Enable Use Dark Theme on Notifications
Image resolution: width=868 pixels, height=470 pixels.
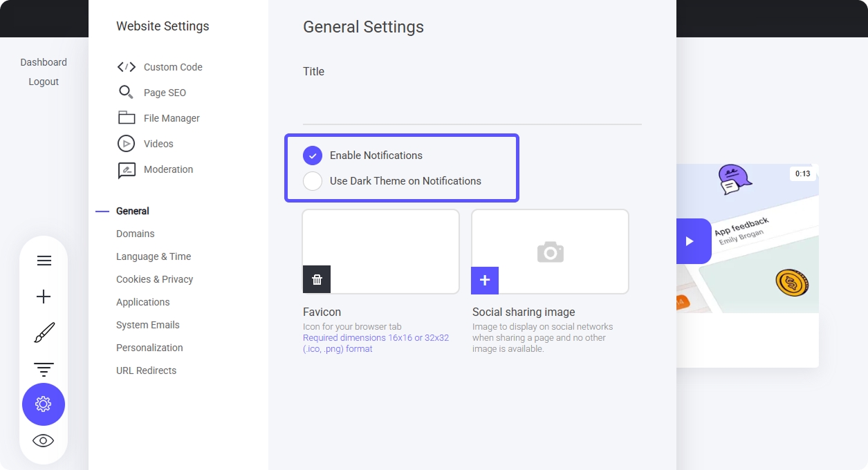[313, 181]
